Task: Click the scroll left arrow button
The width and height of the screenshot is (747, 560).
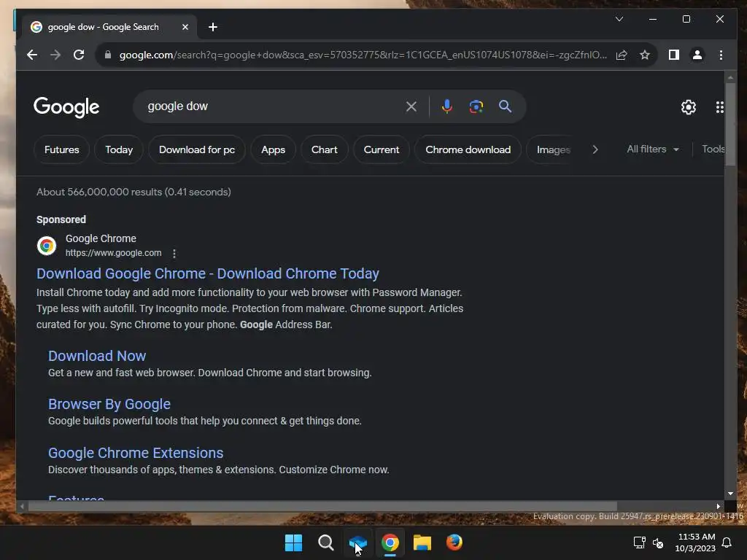Action: (x=22, y=506)
